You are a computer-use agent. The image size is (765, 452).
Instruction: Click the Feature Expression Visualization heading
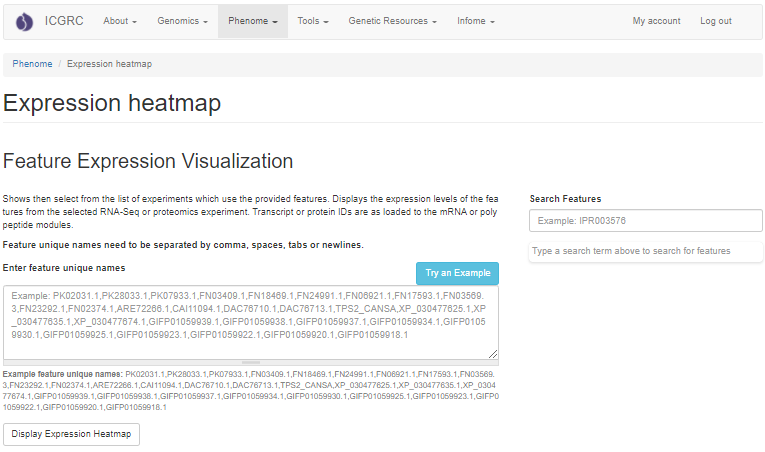[148, 161]
